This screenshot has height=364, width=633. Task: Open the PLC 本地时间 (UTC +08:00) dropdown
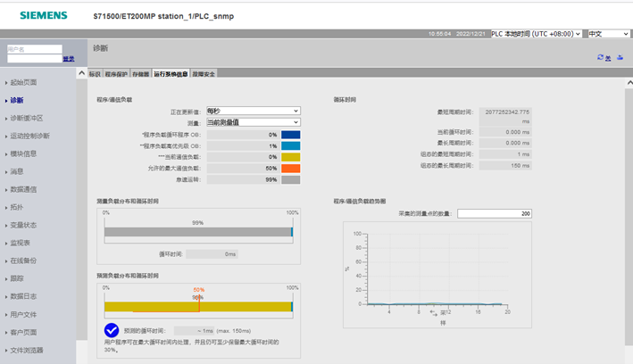coord(536,34)
